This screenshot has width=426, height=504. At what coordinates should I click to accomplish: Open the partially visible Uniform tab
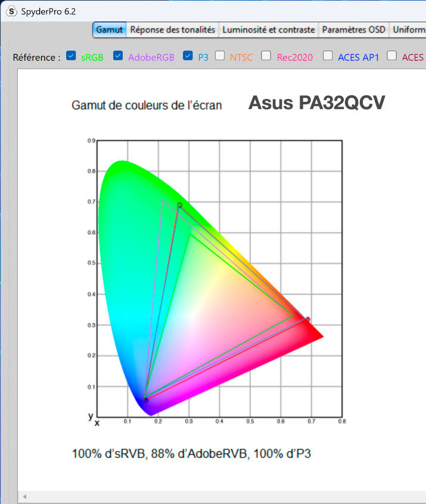pos(408,30)
